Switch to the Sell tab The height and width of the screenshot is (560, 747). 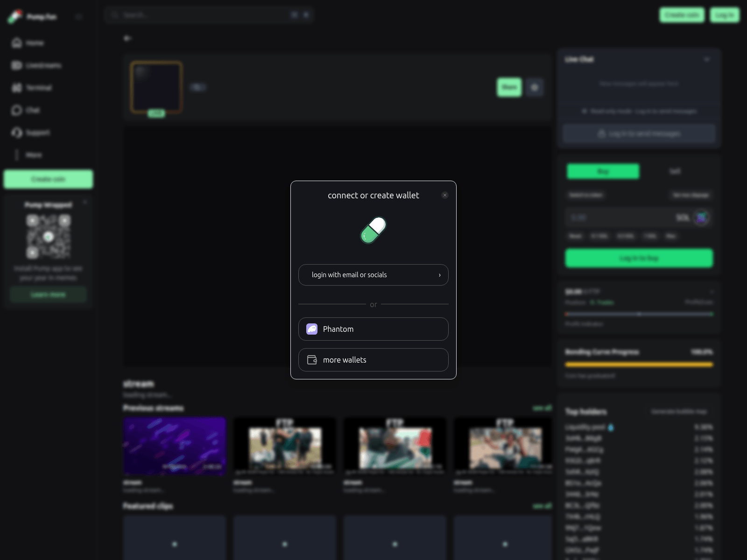coord(675,171)
